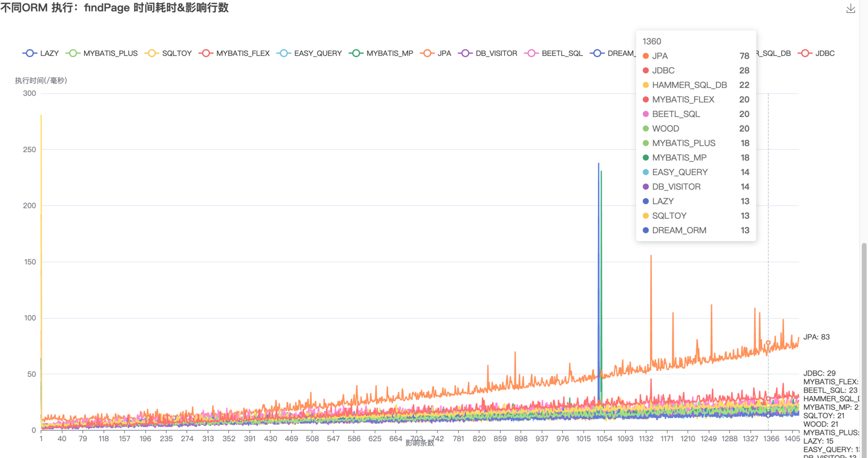Hide the MYBATIS_MP legend series
This screenshot has height=458, width=868.
pos(381,53)
